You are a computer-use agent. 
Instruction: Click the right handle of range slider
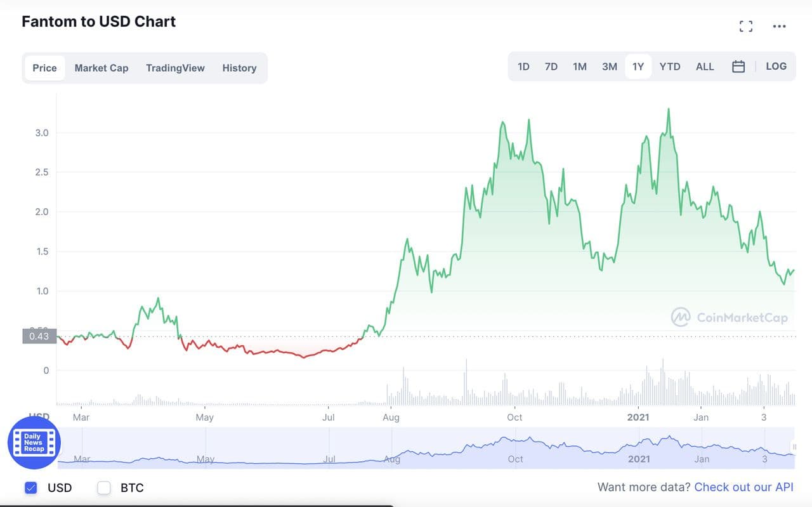pyautogui.click(x=794, y=447)
